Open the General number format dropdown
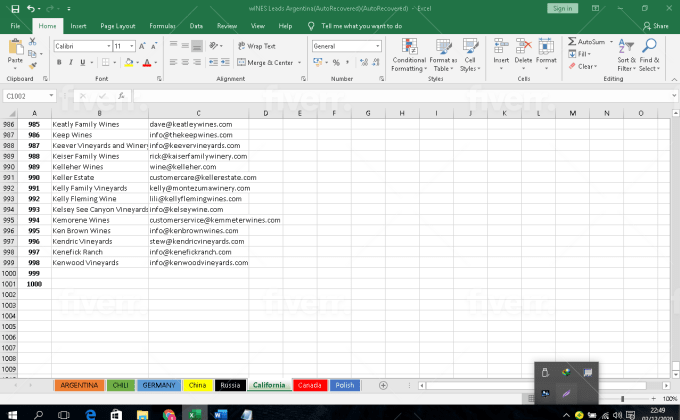The image size is (680, 420). [x=379, y=46]
